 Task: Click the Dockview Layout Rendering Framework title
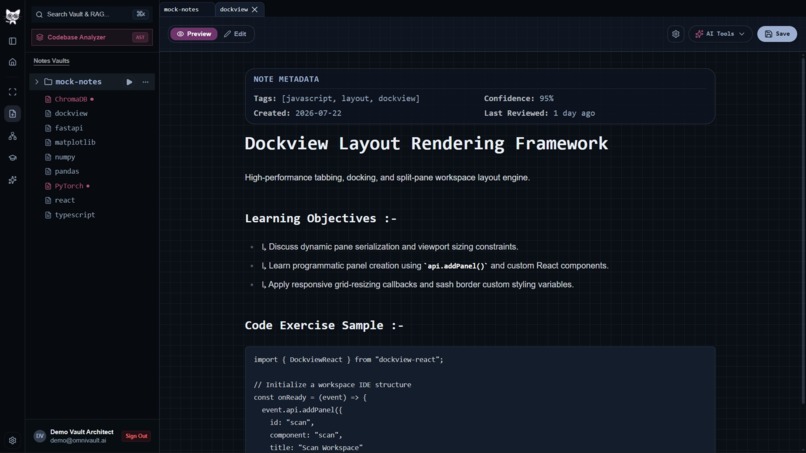point(426,143)
